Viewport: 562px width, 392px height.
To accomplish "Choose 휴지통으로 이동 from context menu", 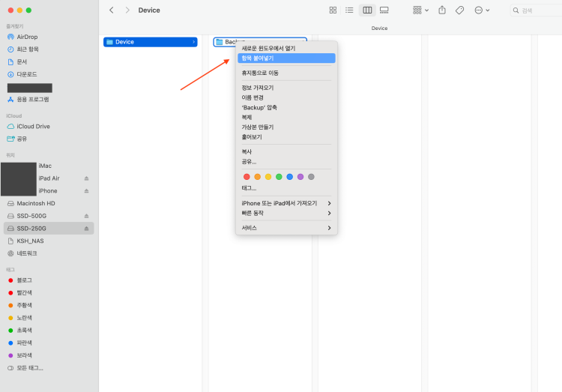I will pos(286,73).
